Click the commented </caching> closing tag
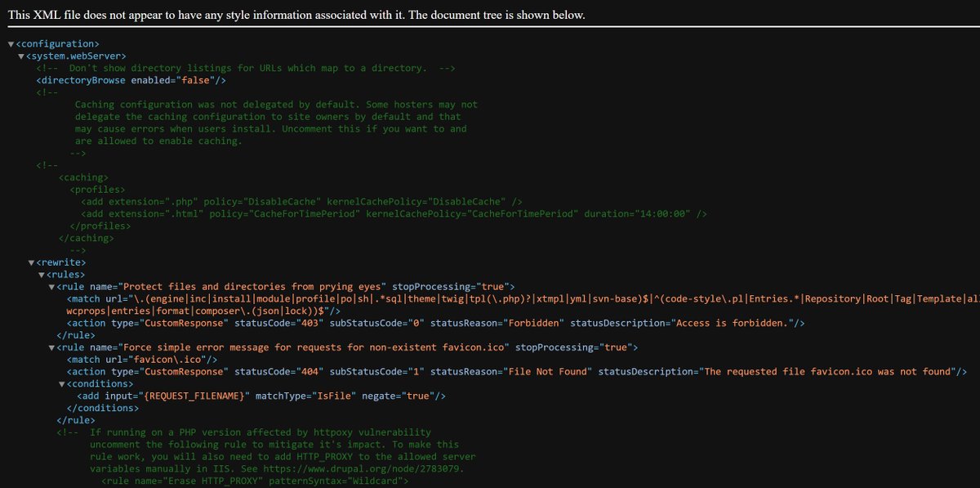The image size is (980, 488). (87, 239)
